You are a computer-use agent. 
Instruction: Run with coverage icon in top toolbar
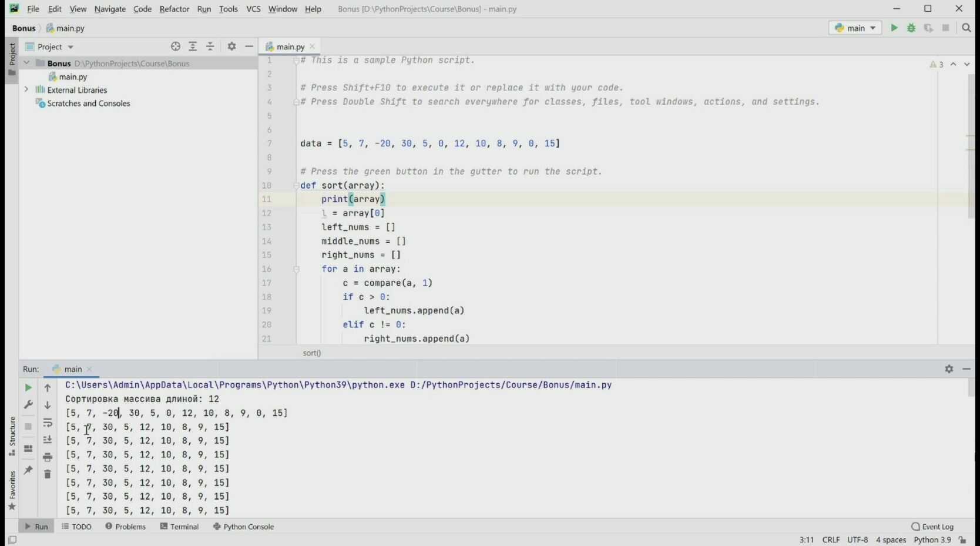[x=928, y=28]
